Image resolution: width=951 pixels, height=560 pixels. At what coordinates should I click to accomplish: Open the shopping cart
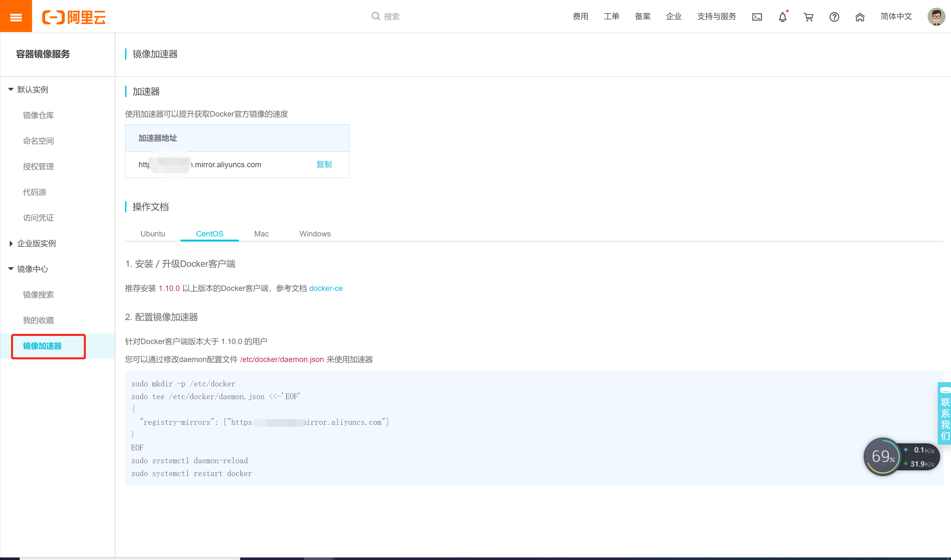[808, 17]
